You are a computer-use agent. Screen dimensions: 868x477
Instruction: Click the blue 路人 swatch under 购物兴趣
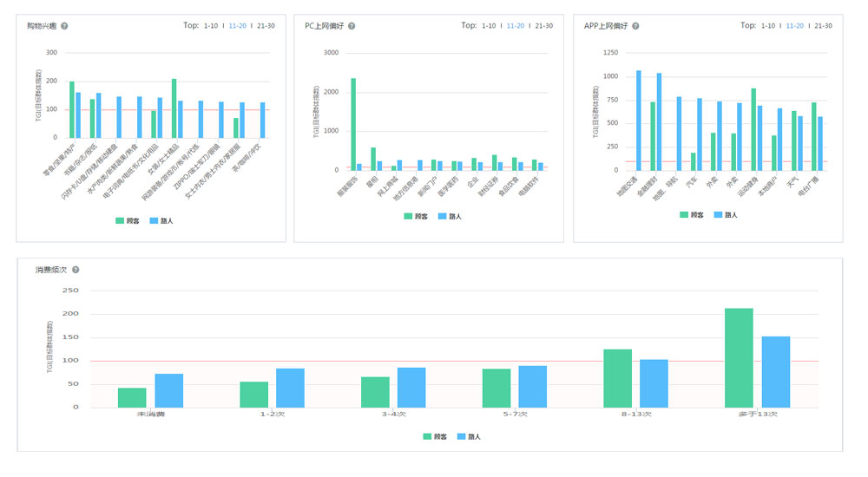[155, 220]
